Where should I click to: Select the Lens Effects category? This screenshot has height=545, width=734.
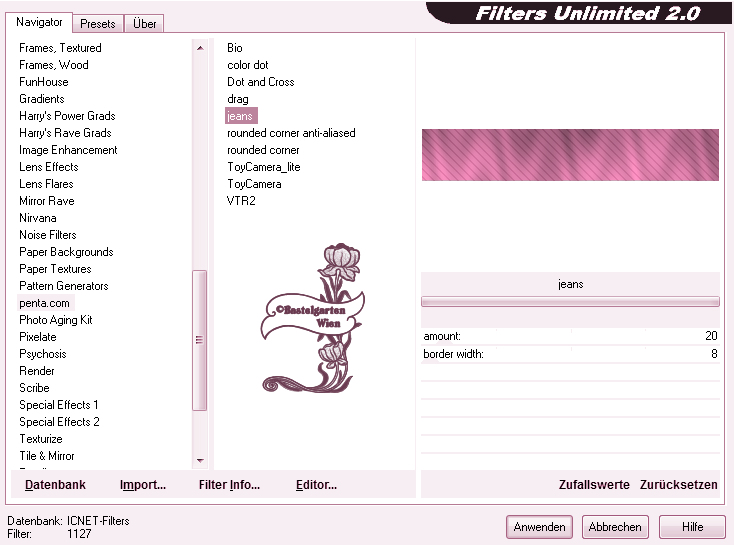[x=49, y=167]
